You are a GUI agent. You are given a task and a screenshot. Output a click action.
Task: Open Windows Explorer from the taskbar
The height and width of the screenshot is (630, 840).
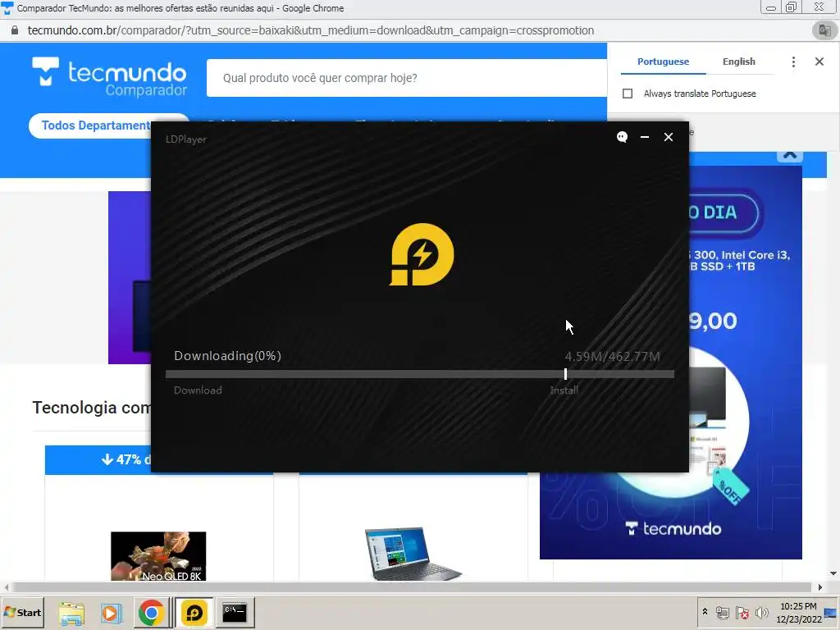pyautogui.click(x=71, y=613)
